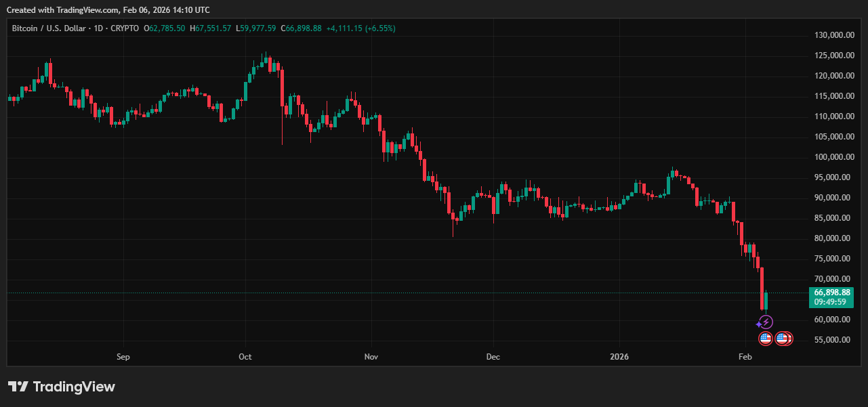Click the Oct label on the time axis
This screenshot has height=407, width=868.
coord(245,356)
